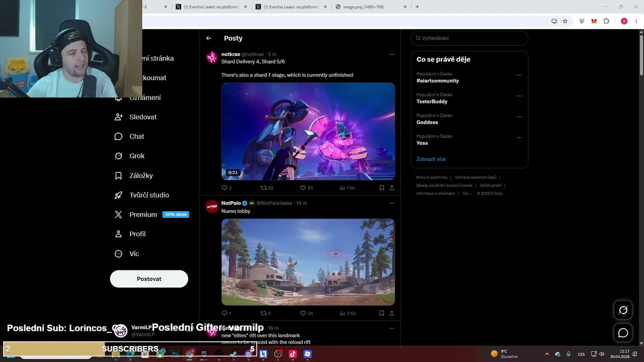Image resolution: width=644 pixels, height=362 pixels.
Task: Open TikTok from the taskbar
Action: click(x=293, y=354)
